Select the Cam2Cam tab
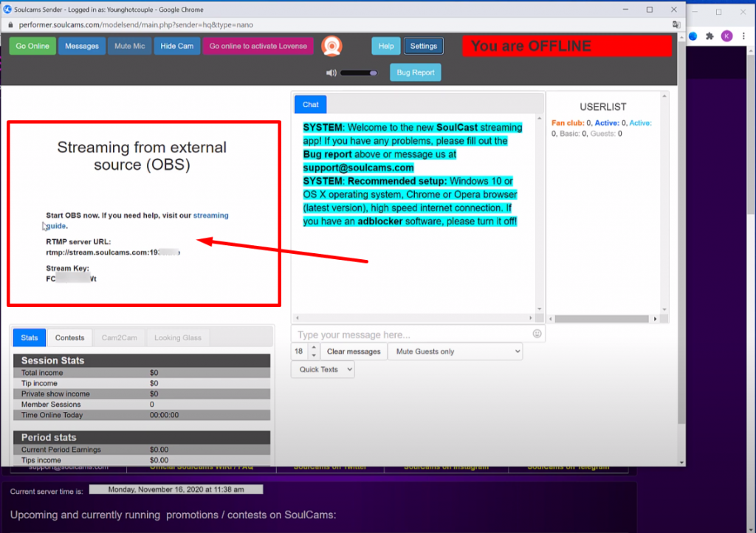This screenshot has height=533, width=756. [119, 338]
